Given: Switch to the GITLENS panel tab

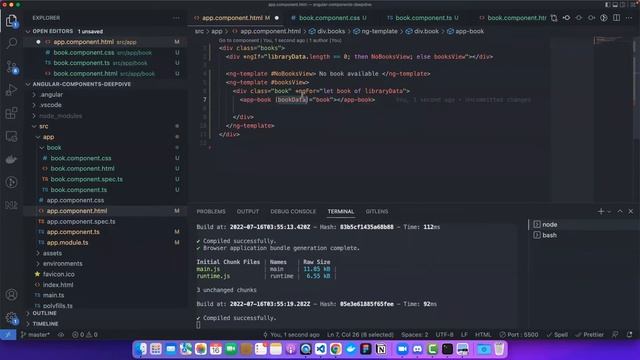Looking at the screenshot, I should pos(377,211).
